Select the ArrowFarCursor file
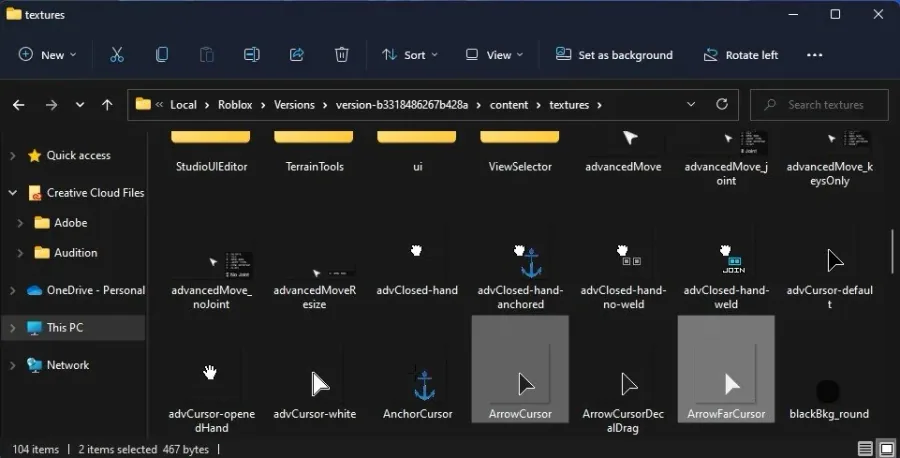The width and height of the screenshot is (900, 458). click(726, 369)
